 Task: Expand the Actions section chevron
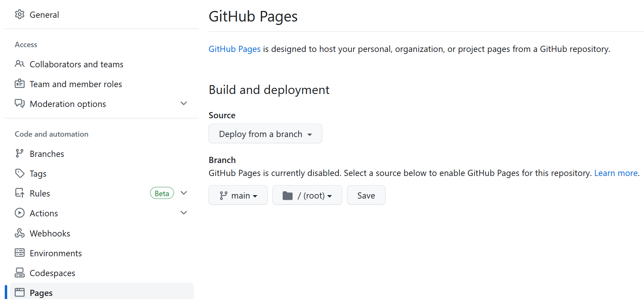pyautogui.click(x=184, y=213)
